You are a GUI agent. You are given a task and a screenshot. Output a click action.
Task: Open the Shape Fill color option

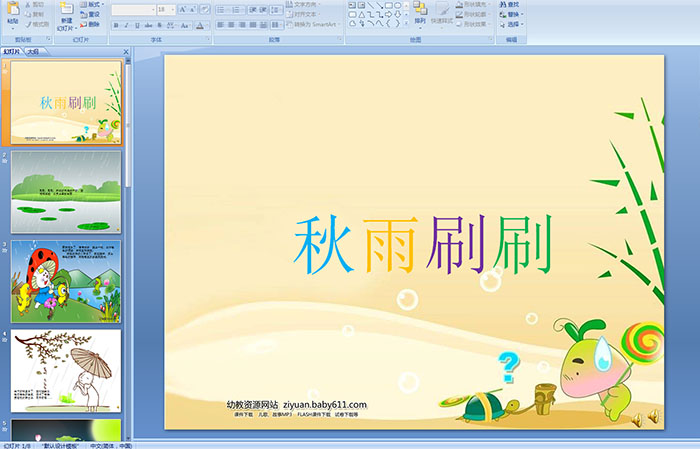pos(474,4)
